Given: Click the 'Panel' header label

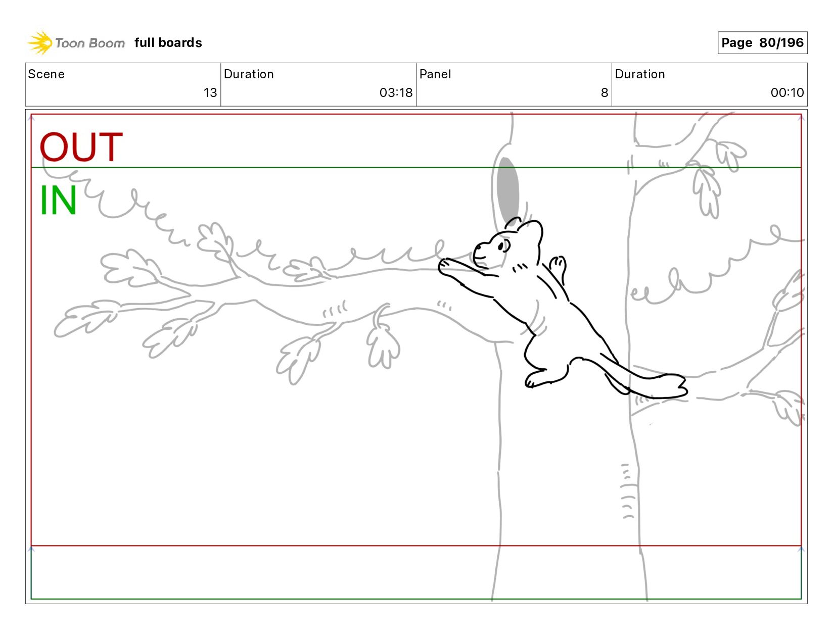Looking at the screenshot, I should pos(435,74).
